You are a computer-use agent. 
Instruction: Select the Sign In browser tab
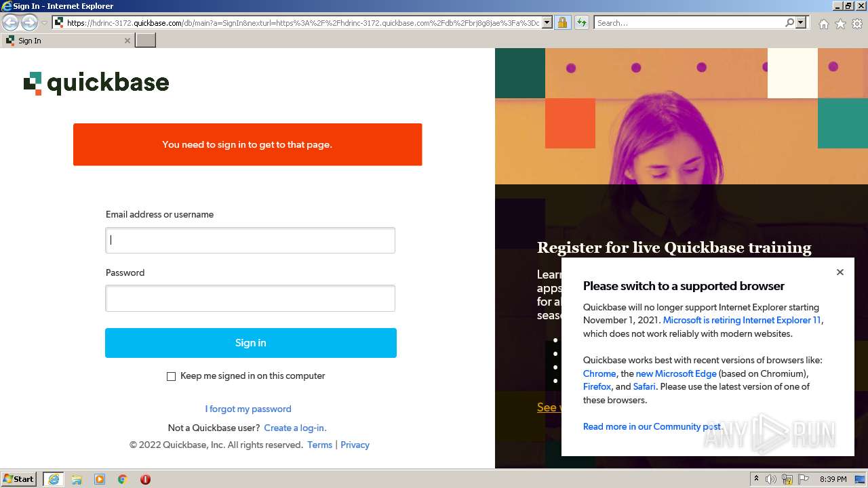66,41
